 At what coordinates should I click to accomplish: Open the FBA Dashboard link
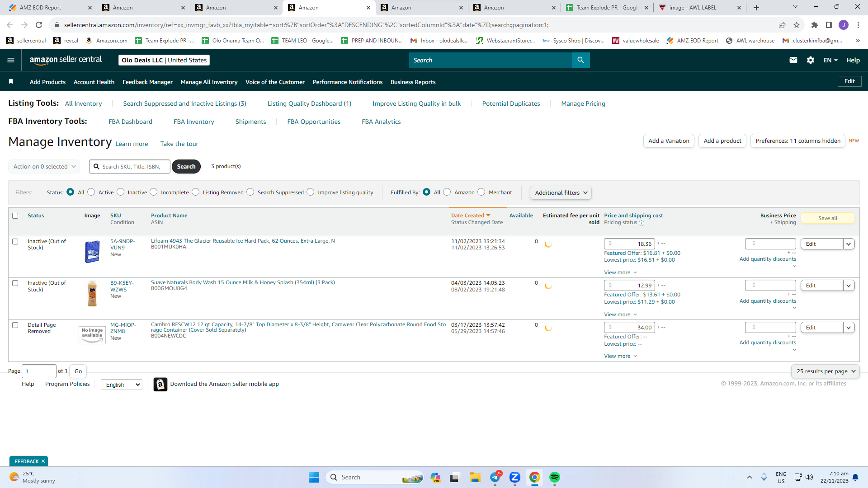(x=130, y=122)
